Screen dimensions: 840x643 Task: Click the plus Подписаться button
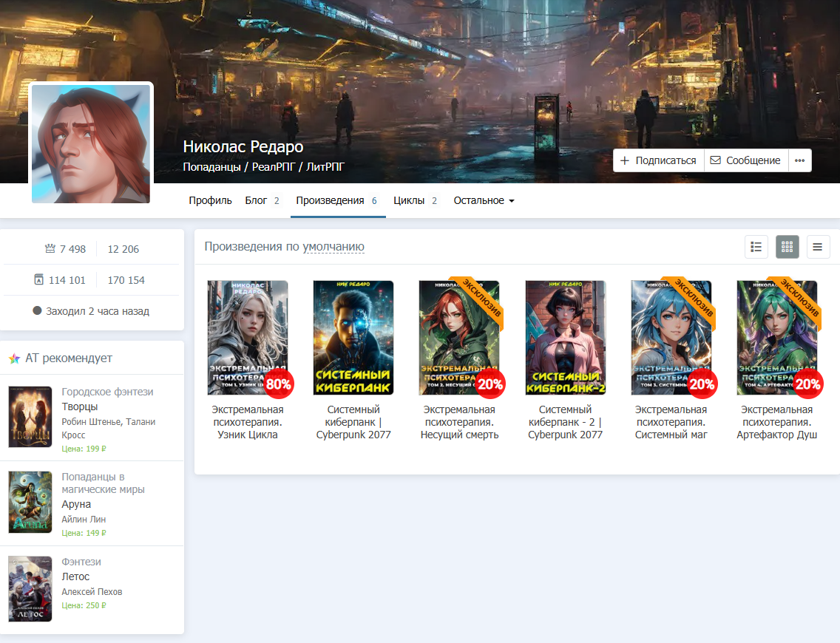point(658,160)
